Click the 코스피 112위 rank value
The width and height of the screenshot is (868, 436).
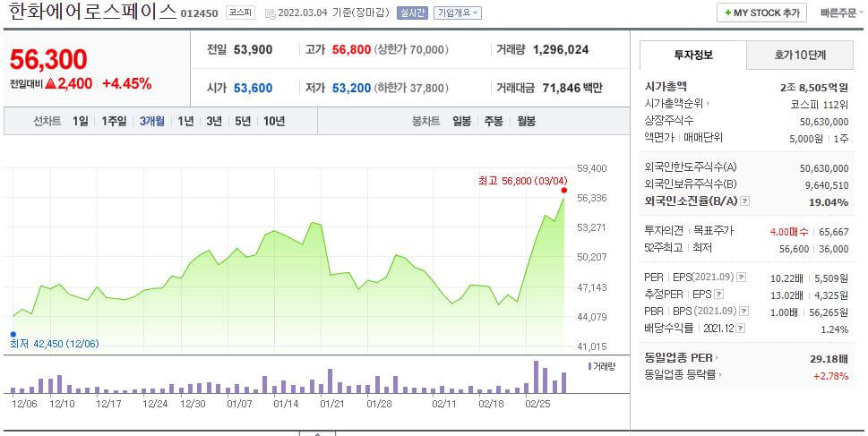tap(820, 104)
